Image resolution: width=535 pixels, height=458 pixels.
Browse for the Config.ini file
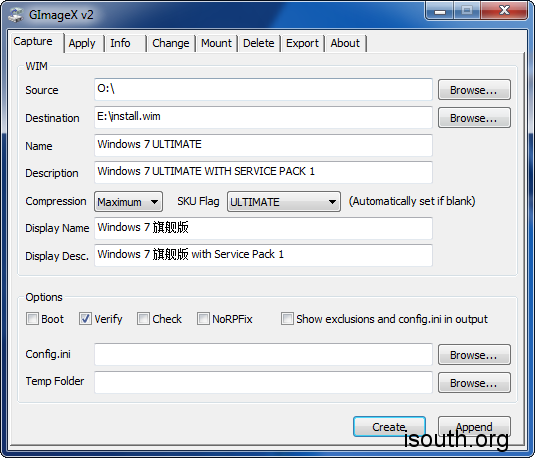(474, 355)
